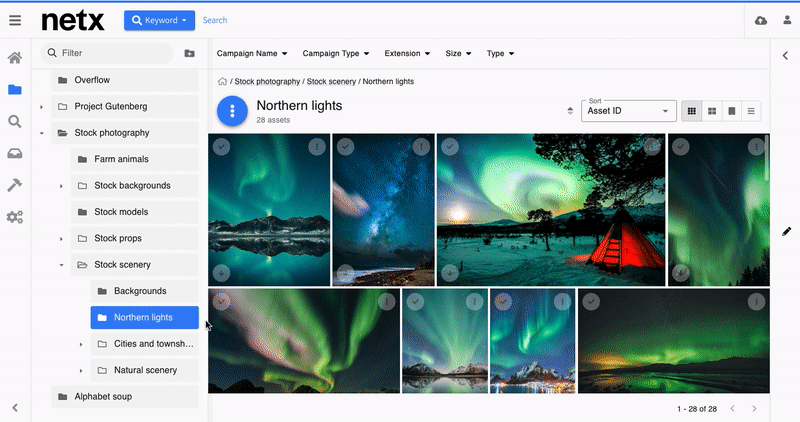
Task: Download the mountain reflection aurora image
Action: tap(221, 273)
